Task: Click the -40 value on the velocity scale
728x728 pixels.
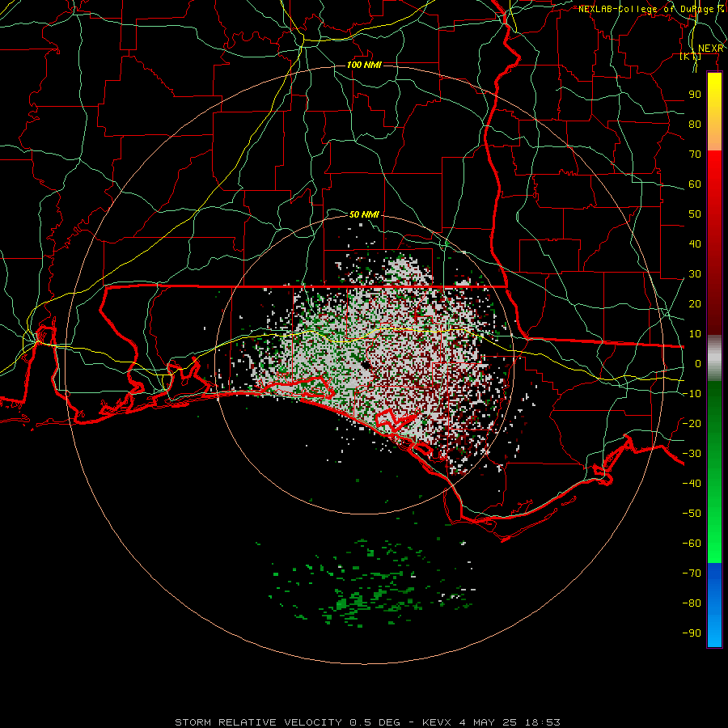Action: point(692,484)
